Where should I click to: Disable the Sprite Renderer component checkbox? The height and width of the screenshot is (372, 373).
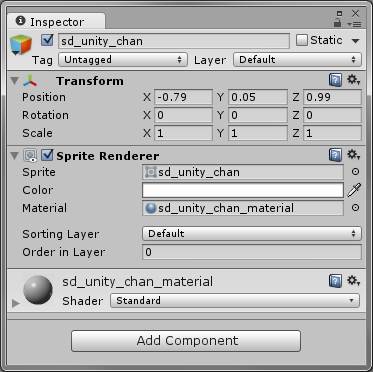[x=47, y=155]
